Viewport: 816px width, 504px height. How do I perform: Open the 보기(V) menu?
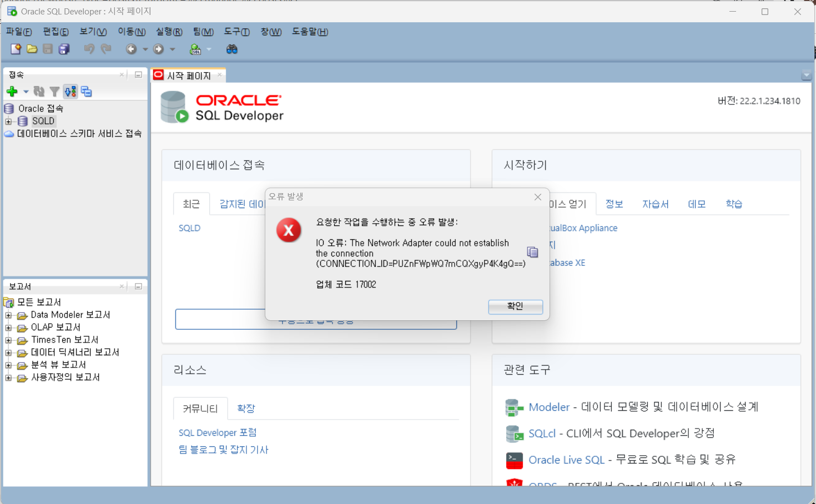click(93, 32)
